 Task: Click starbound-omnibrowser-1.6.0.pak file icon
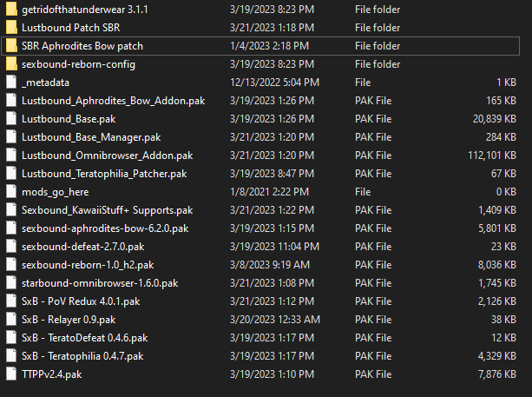pyautogui.click(x=11, y=283)
